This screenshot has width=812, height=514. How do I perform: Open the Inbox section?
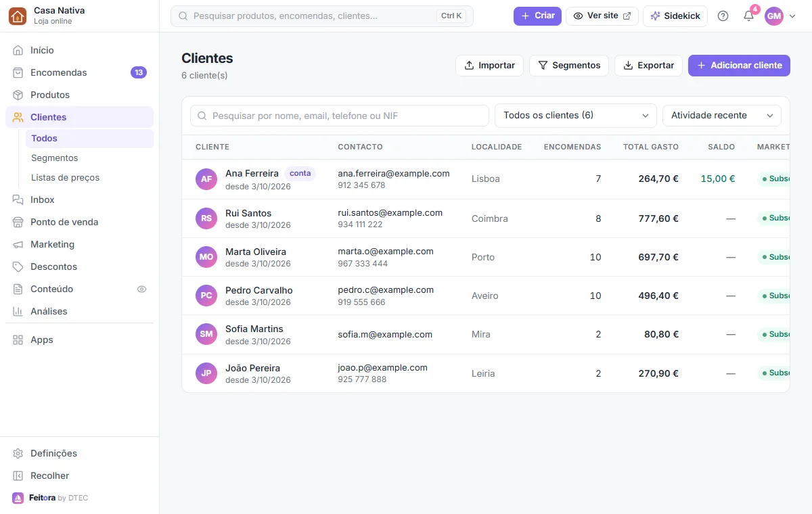[80, 200]
